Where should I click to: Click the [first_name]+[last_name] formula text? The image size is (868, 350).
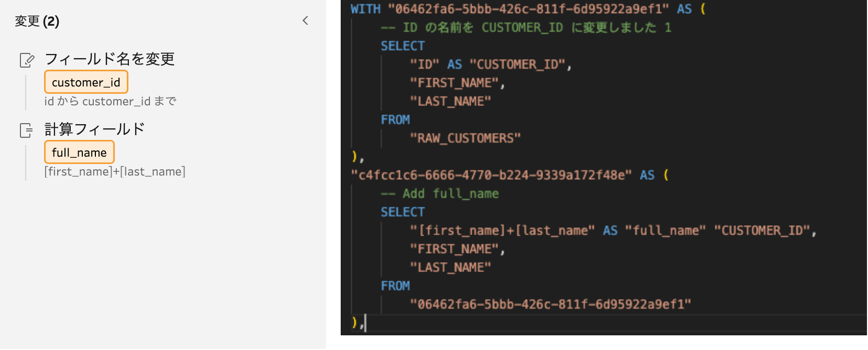(x=115, y=171)
